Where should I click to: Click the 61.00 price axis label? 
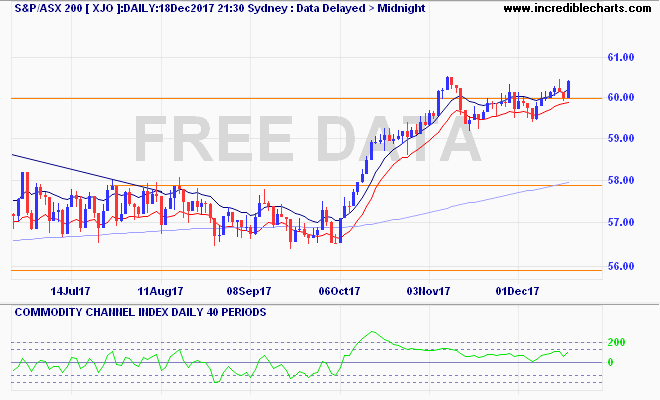click(x=620, y=57)
